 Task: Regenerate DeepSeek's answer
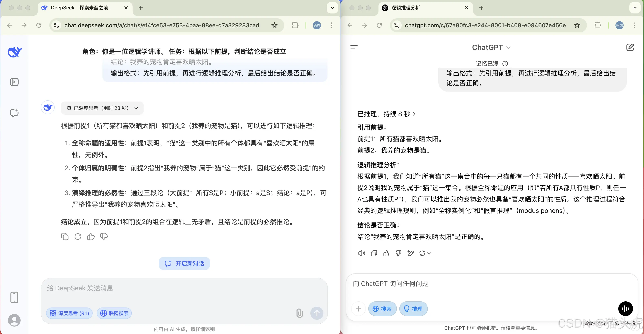click(x=78, y=237)
